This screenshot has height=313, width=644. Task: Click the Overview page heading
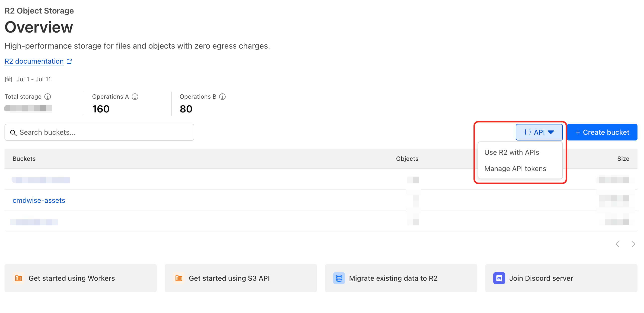pos(39,27)
